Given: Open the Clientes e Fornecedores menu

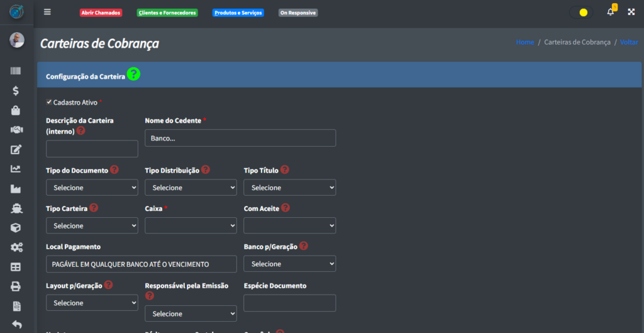Looking at the screenshot, I should (x=167, y=13).
